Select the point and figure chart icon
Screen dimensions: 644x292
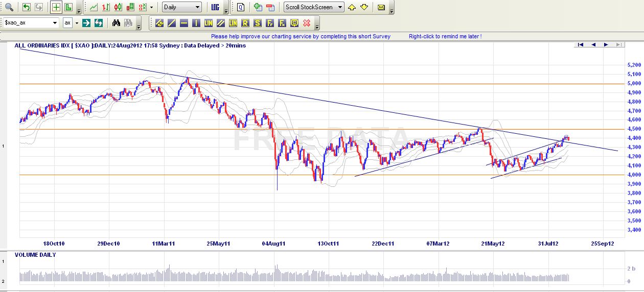pos(143,7)
